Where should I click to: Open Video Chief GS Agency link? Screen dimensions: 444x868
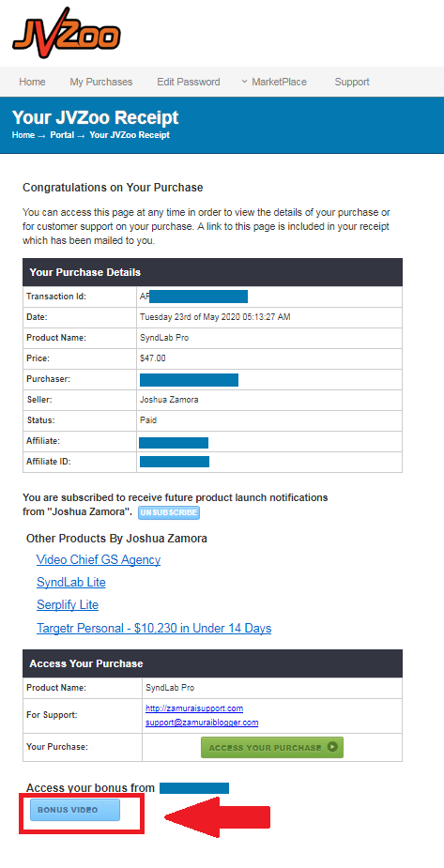(x=99, y=559)
